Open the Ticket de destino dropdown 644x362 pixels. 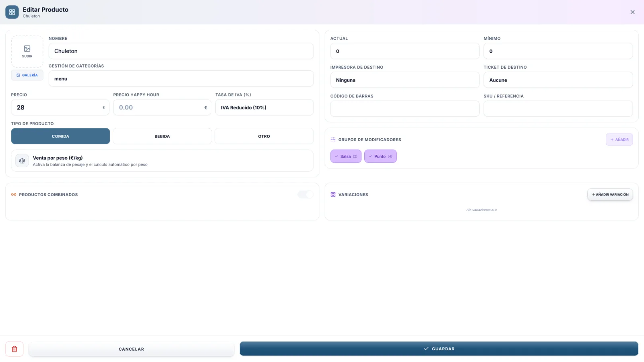(x=558, y=80)
